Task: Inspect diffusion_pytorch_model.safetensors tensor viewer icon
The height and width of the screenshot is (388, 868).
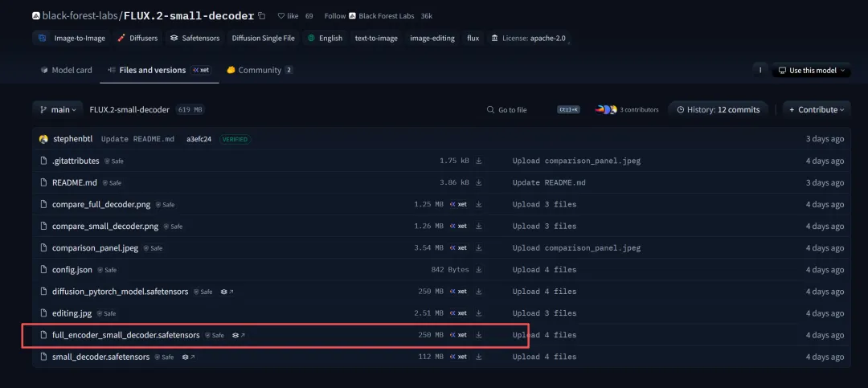Action: click(x=227, y=292)
